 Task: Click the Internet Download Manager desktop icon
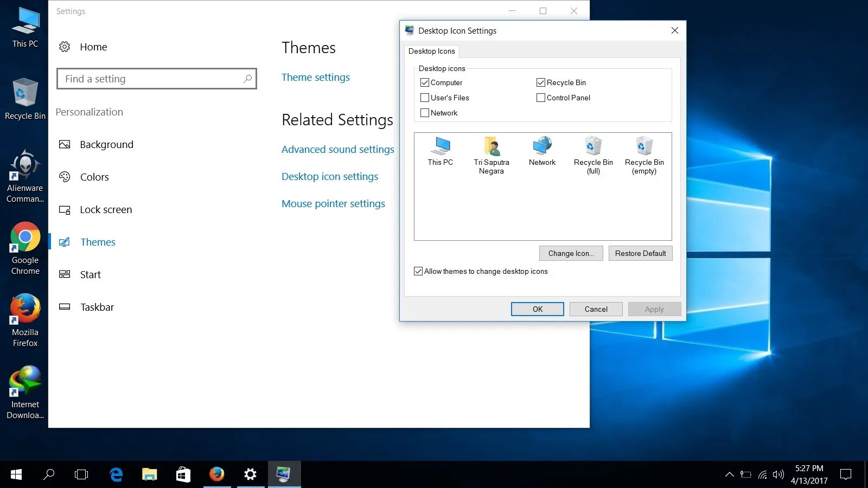pos(25,393)
